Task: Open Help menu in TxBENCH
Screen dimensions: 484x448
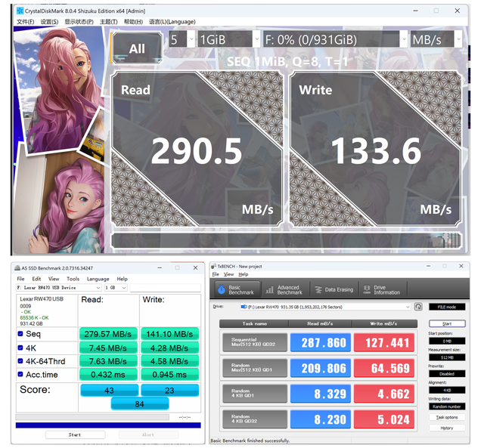Action: click(x=244, y=274)
